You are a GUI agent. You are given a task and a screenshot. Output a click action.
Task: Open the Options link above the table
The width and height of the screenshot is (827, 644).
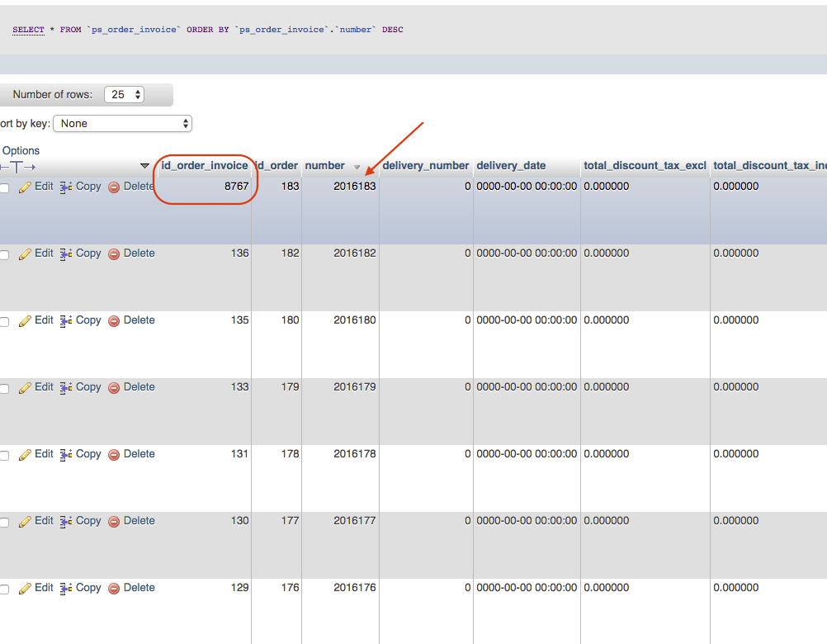(x=21, y=151)
